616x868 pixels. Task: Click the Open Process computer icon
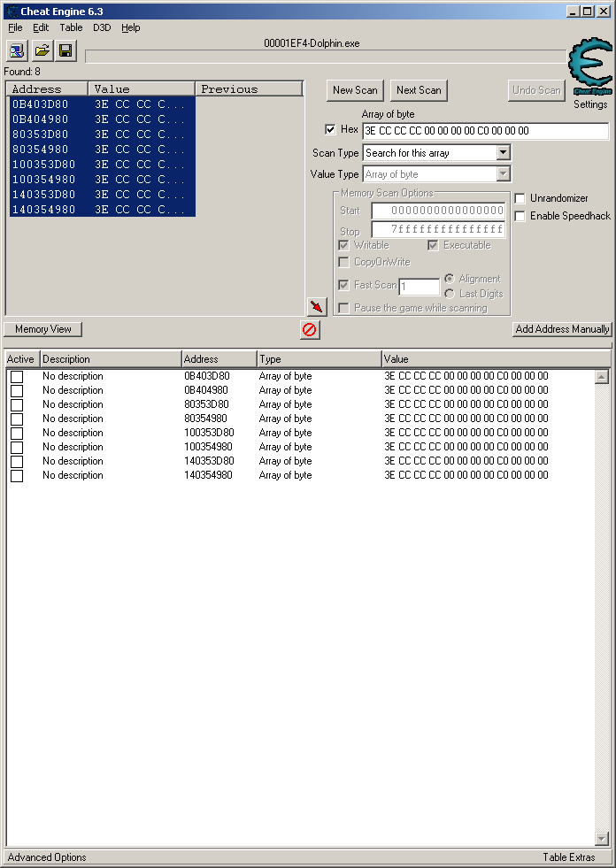point(18,50)
